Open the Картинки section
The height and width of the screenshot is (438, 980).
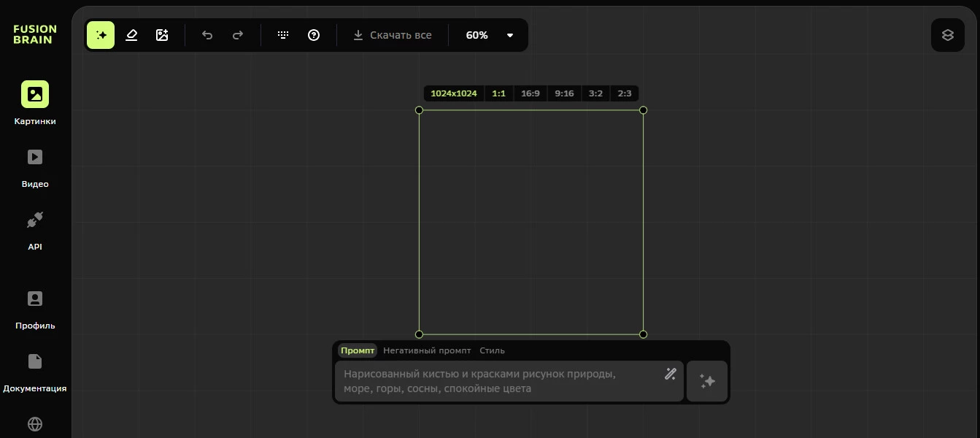coord(35,103)
